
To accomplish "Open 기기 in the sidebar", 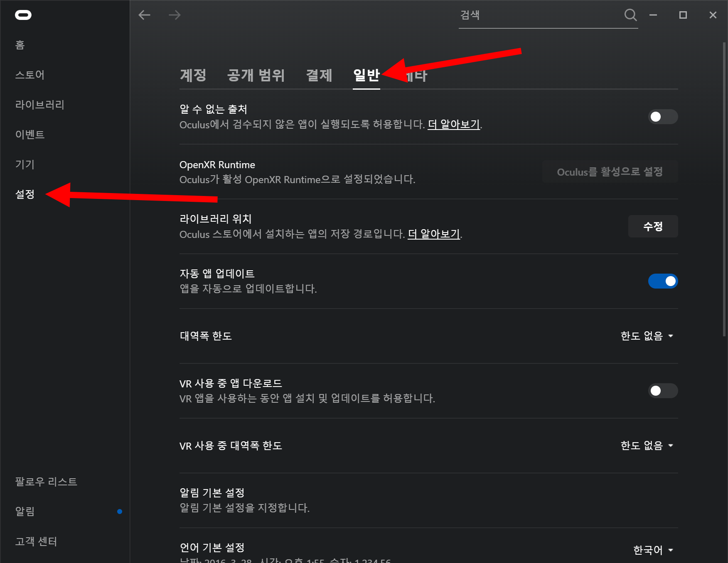I will click(x=25, y=164).
